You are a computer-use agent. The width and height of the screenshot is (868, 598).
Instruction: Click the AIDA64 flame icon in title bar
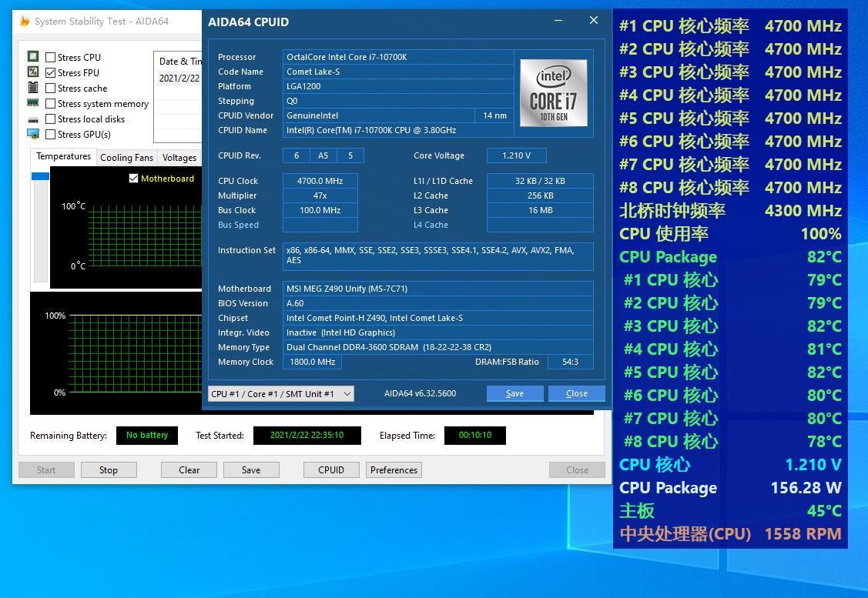click(x=24, y=22)
